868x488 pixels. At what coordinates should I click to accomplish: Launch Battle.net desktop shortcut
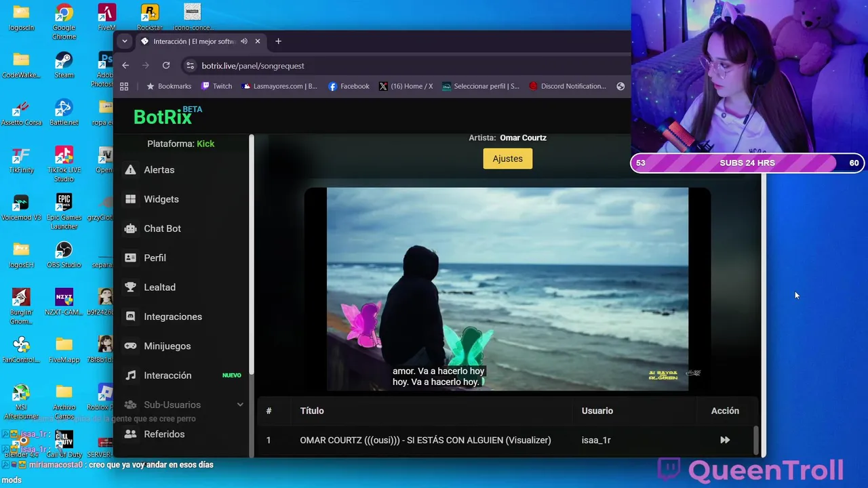pos(64,113)
